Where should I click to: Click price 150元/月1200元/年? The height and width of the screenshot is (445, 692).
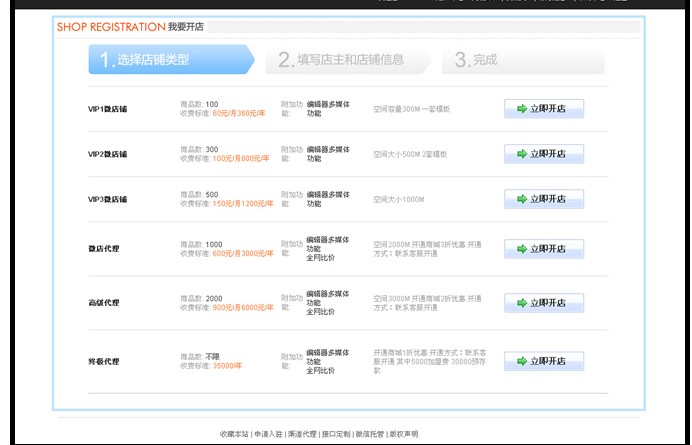click(x=243, y=204)
